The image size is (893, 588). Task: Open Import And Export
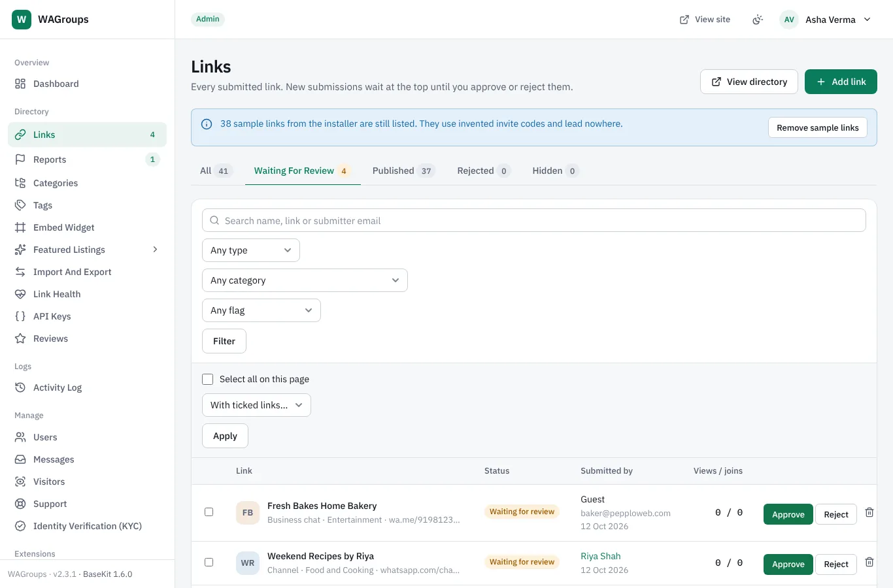pyautogui.click(x=87, y=272)
